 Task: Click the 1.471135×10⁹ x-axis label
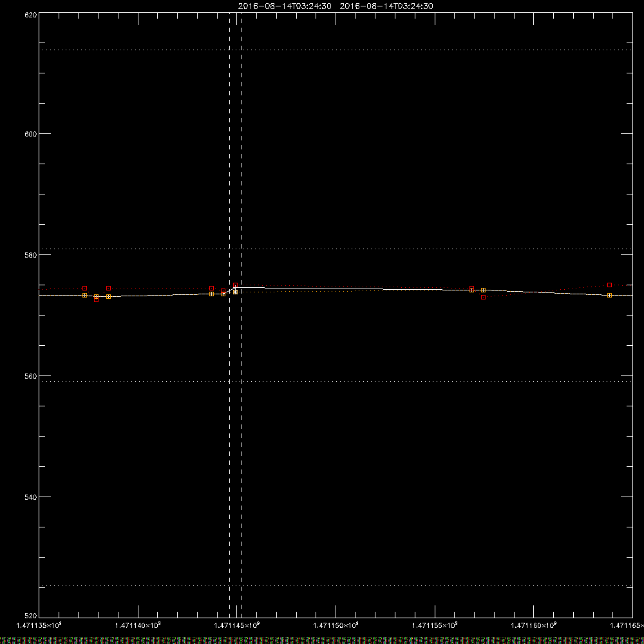[x=39, y=625]
